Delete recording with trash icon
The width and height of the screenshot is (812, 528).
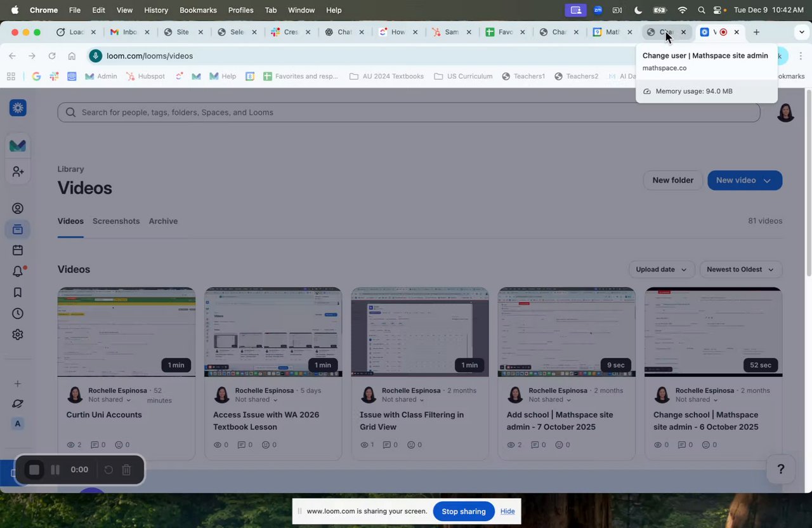coord(126,470)
